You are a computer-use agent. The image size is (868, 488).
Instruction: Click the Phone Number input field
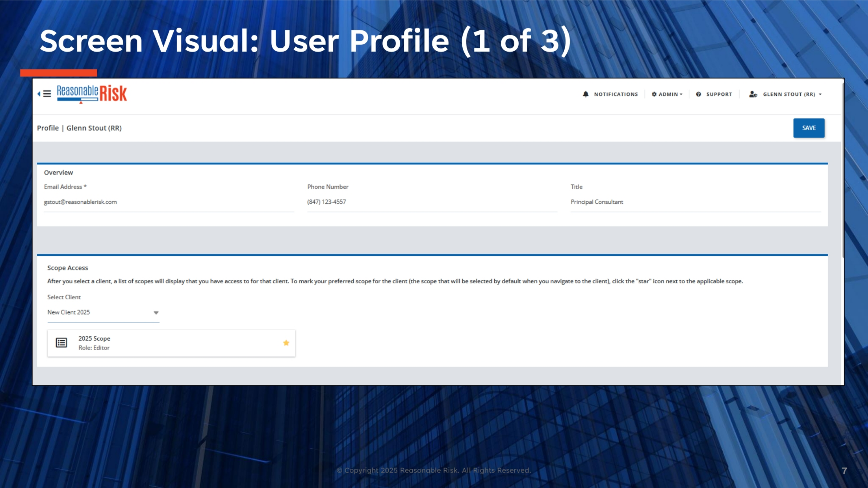[432, 202]
